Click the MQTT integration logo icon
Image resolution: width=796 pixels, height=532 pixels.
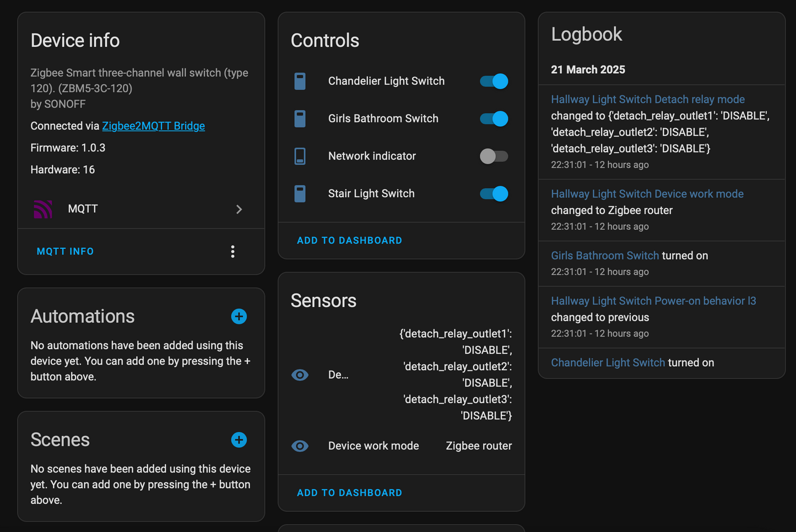click(43, 209)
